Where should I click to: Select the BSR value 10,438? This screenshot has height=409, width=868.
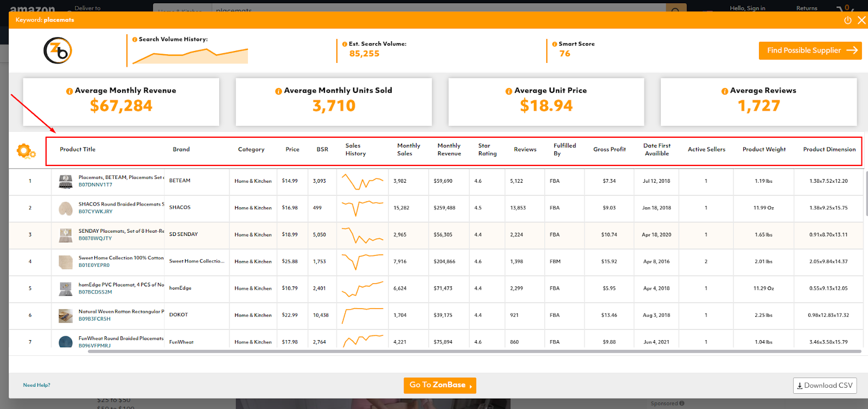point(321,315)
